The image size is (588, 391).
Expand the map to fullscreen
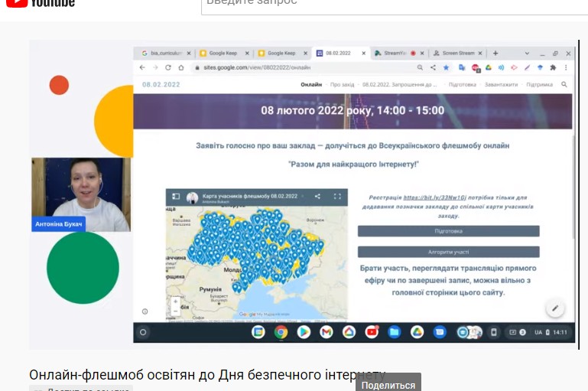(x=337, y=197)
